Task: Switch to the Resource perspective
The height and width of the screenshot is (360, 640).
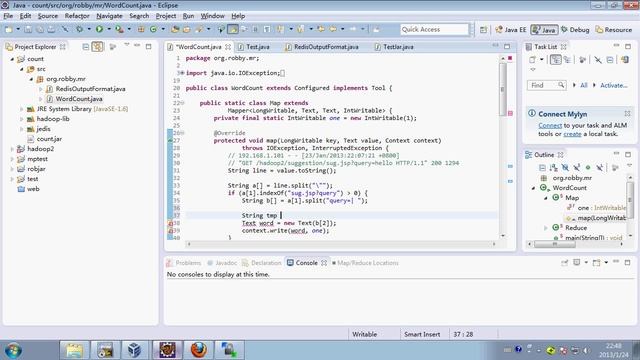Action: tap(614, 30)
